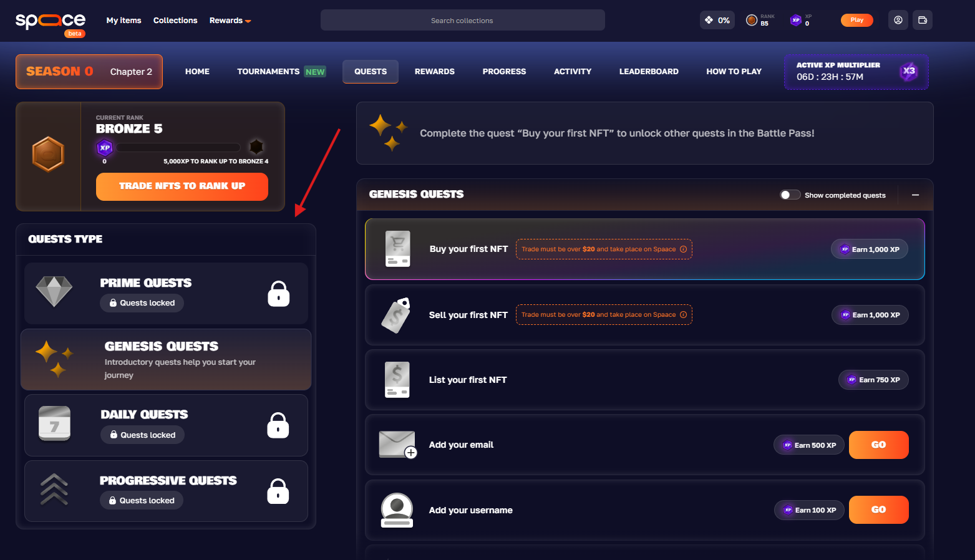Click the Daily Quests lock icon
Image resolution: width=975 pixels, height=560 pixels.
click(x=278, y=426)
